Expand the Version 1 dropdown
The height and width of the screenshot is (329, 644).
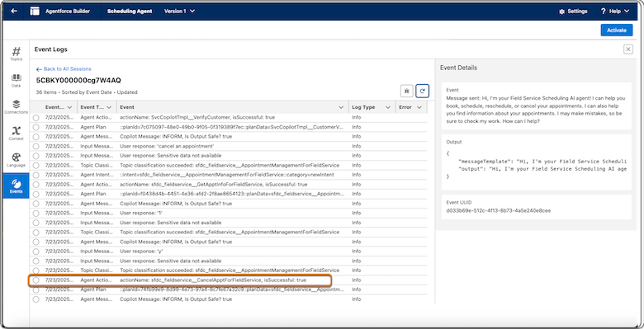(179, 11)
